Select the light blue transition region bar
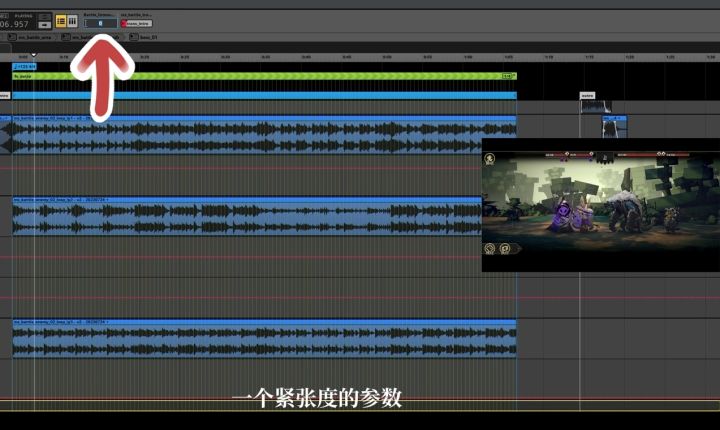Image resolution: width=720 pixels, height=430 pixels. [264, 96]
